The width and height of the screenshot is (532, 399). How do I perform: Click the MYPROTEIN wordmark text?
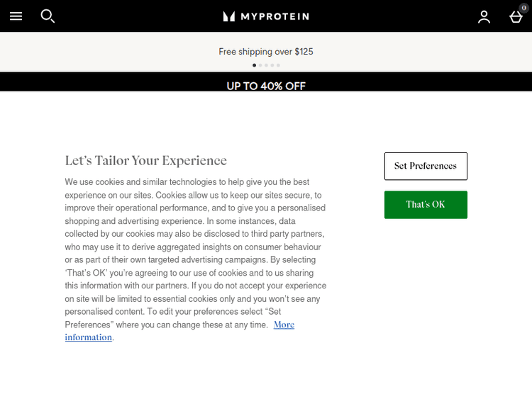coord(275,16)
